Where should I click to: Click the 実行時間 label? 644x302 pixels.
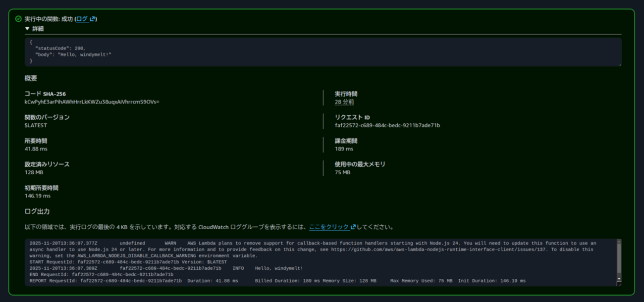pos(346,94)
